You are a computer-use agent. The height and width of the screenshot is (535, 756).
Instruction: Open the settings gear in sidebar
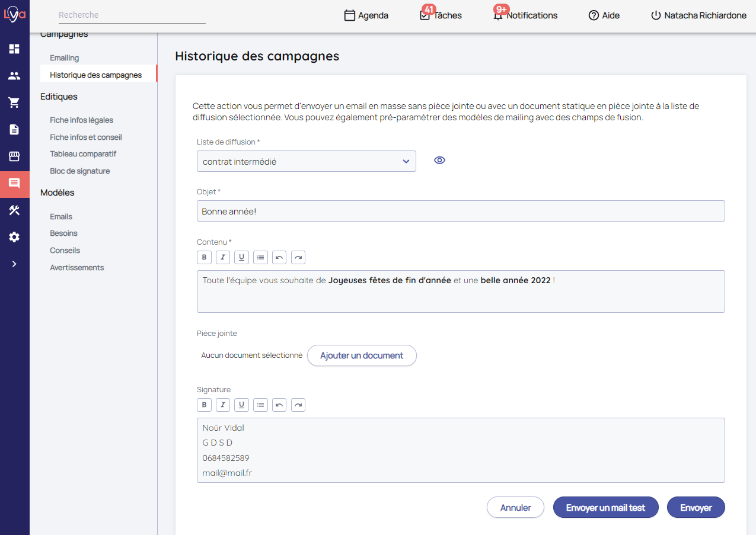(14, 237)
